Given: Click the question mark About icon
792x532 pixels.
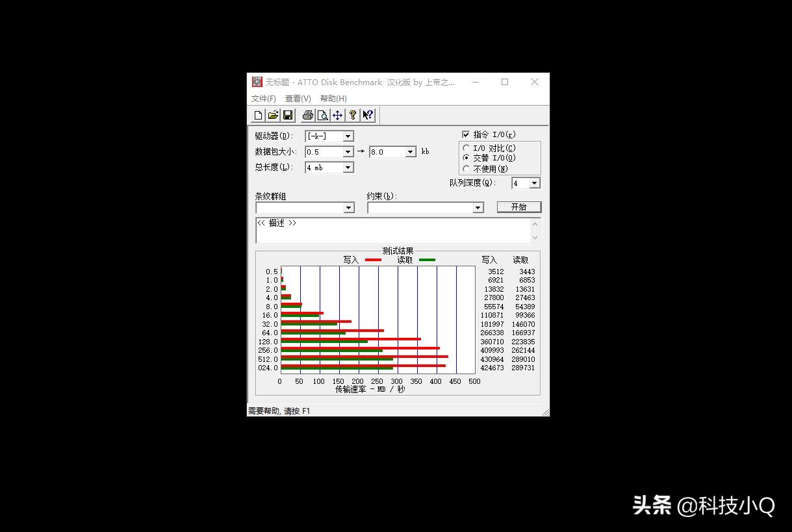Looking at the screenshot, I should point(353,115).
